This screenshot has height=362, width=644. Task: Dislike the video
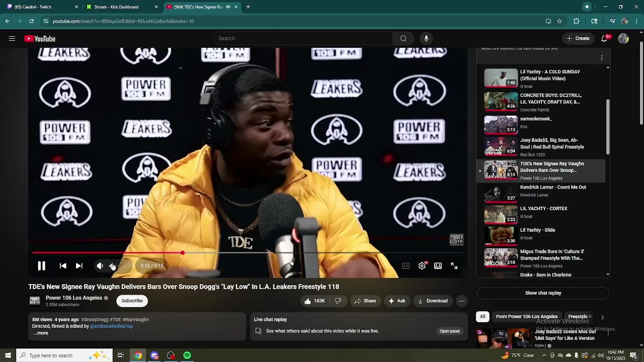click(x=338, y=301)
